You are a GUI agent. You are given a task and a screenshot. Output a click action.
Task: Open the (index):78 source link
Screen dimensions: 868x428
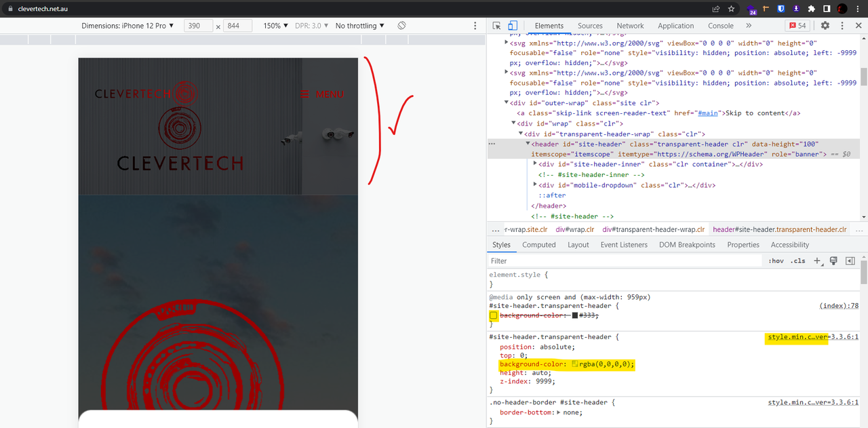(839, 306)
